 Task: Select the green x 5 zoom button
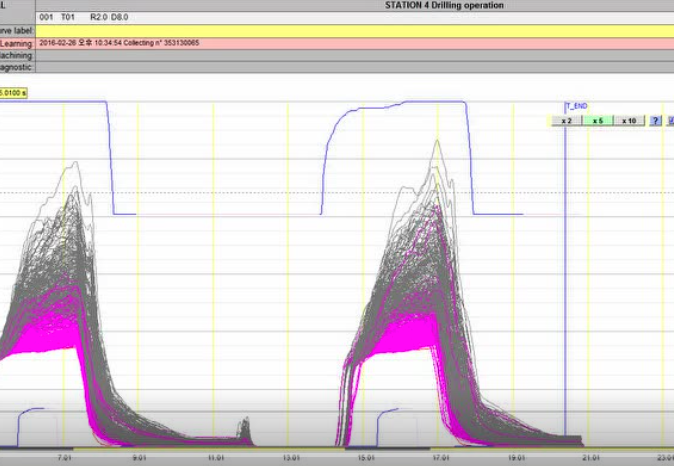coord(597,121)
